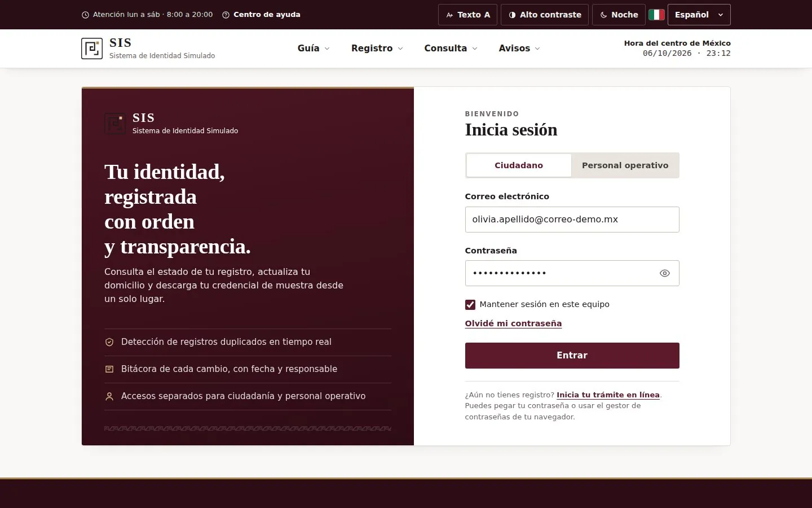
Task: Click the Contraseña input field
Action: [x=572, y=273]
